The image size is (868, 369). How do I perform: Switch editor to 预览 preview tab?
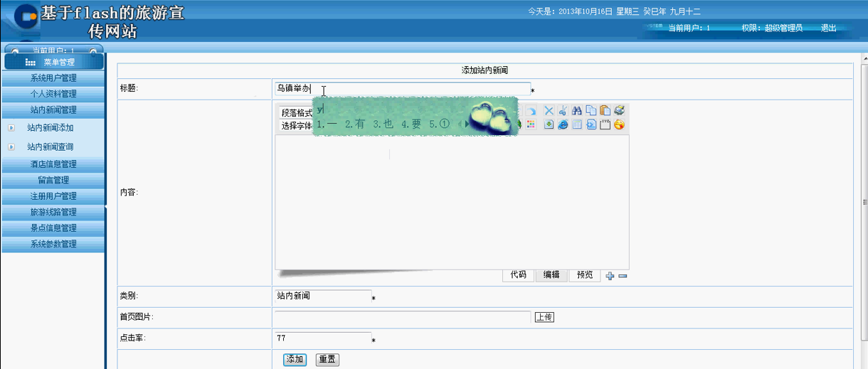pos(585,275)
